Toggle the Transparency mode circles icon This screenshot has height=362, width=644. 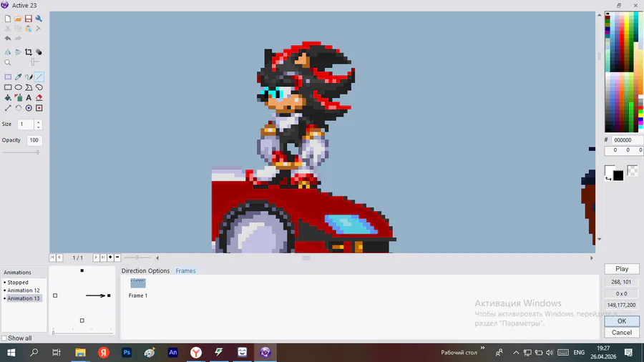(39, 52)
